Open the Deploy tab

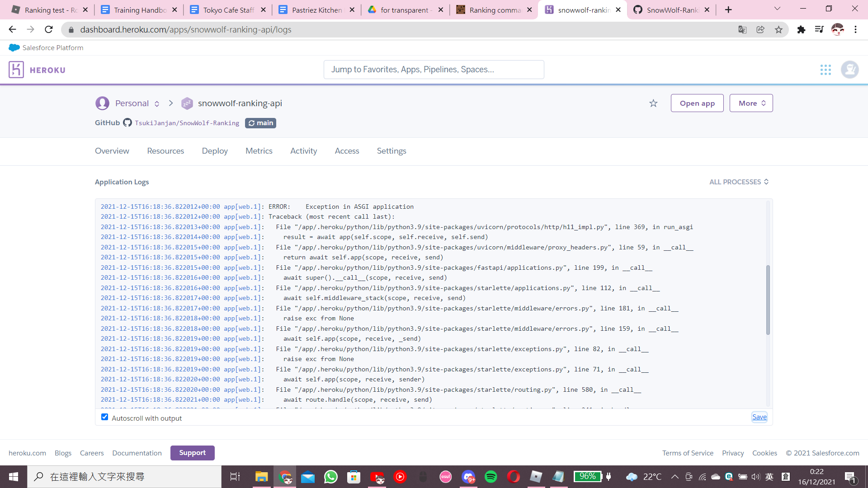(x=215, y=151)
